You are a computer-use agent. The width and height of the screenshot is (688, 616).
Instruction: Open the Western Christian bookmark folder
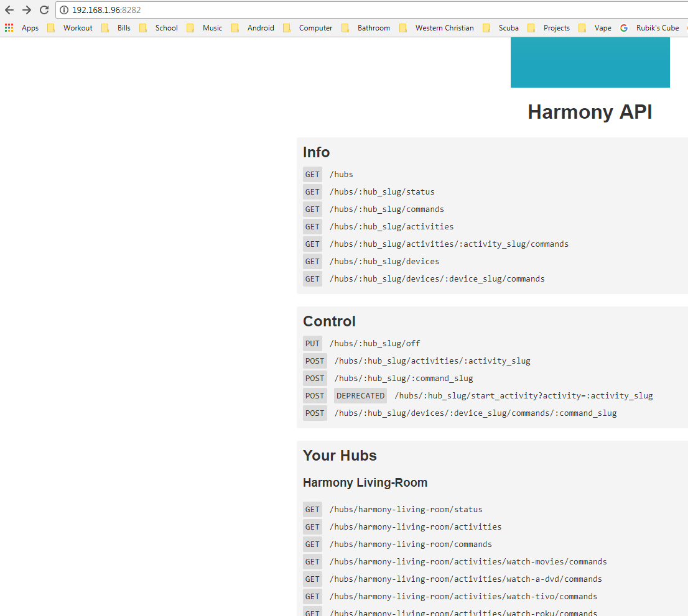(x=437, y=27)
